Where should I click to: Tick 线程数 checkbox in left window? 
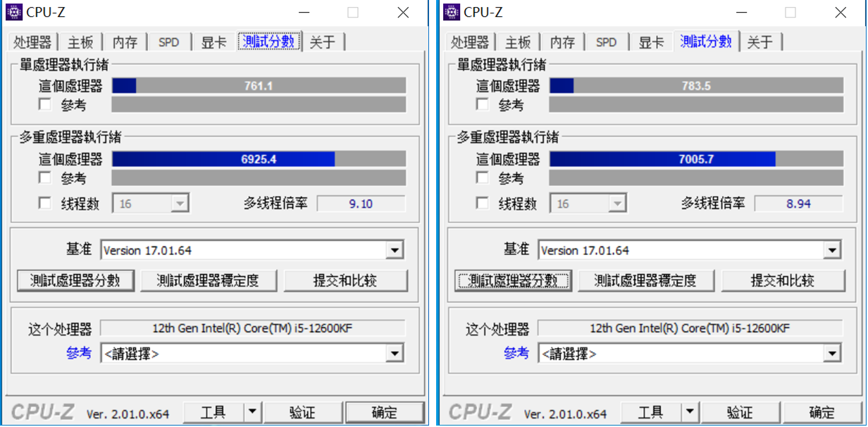(x=45, y=204)
